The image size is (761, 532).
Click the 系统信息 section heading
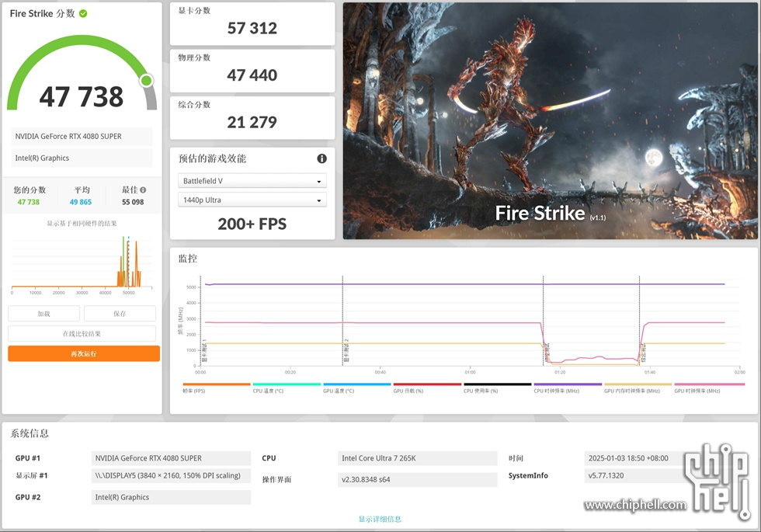(30, 433)
